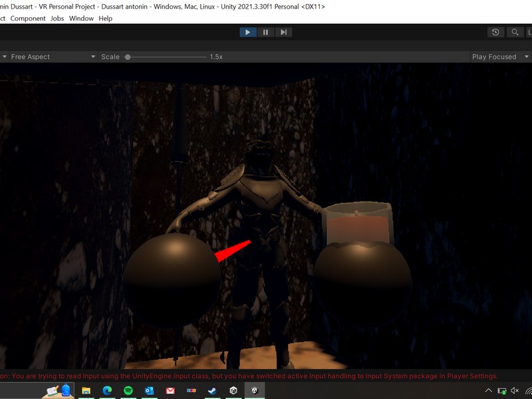
Task: Switch to Unity Hub in the taskbar
Action: (x=233, y=390)
